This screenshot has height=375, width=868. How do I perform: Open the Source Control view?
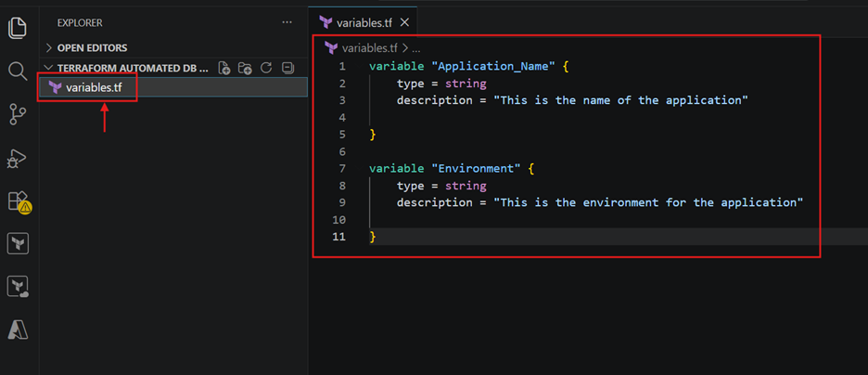tap(18, 115)
